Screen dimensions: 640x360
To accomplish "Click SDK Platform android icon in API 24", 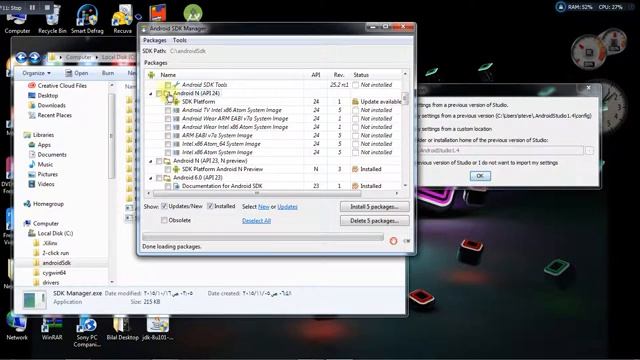I will 176,101.
